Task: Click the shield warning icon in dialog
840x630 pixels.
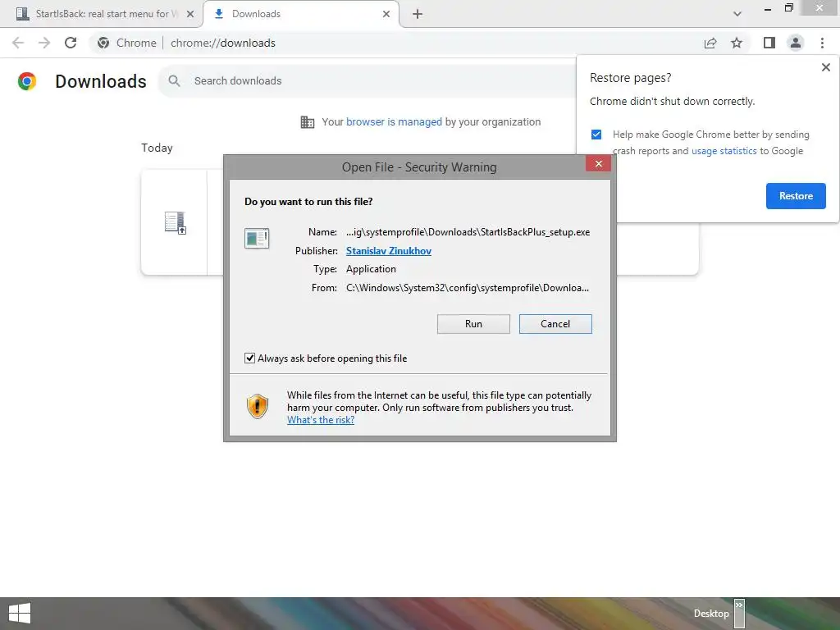Action: pyautogui.click(x=258, y=407)
